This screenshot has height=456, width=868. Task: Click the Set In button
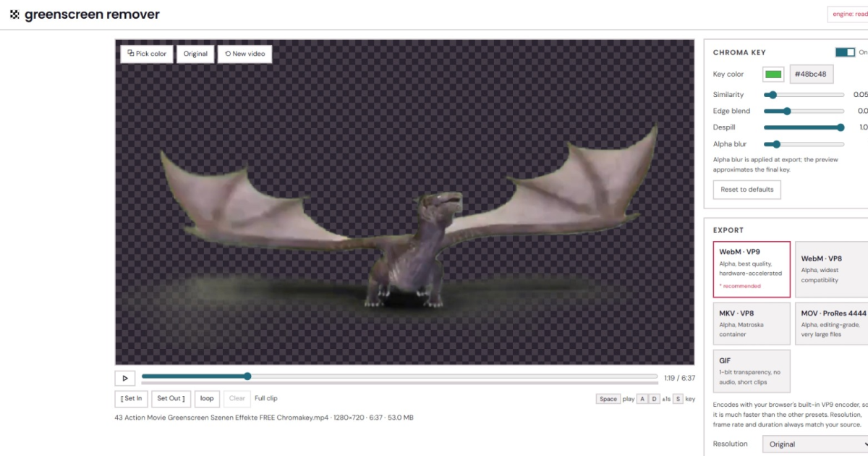click(x=131, y=398)
